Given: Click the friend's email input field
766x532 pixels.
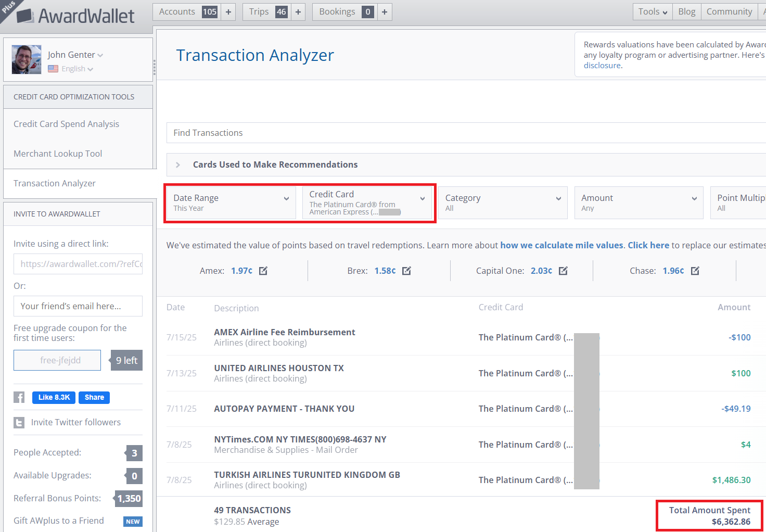Looking at the screenshot, I should (78, 306).
